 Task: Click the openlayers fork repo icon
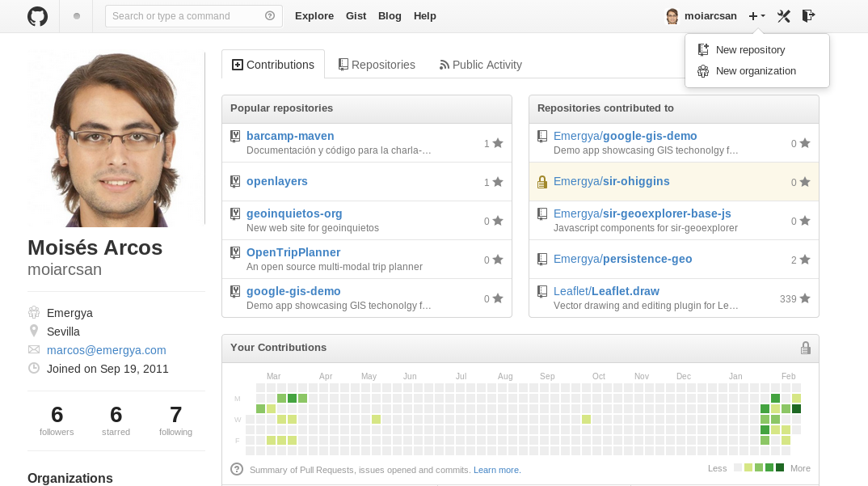235,182
